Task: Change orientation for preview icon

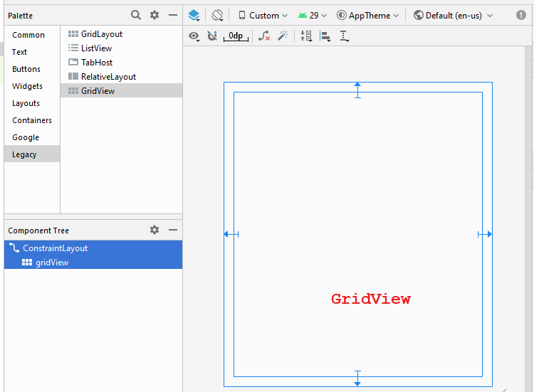Action: pos(217,16)
